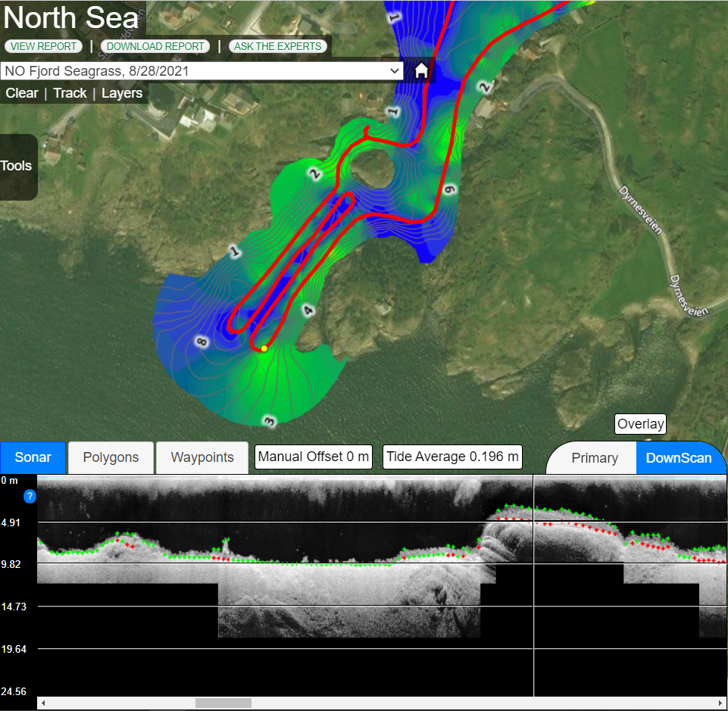Click Ask The Experts button

278,46
